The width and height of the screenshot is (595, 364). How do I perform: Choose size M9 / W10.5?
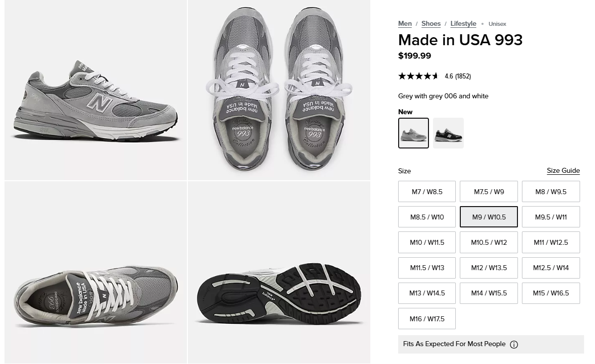[x=489, y=217]
